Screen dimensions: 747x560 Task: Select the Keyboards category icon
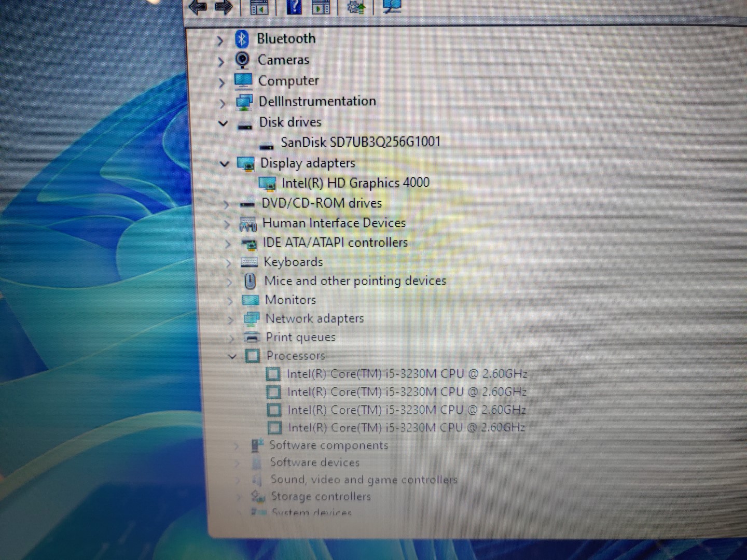pos(249,262)
